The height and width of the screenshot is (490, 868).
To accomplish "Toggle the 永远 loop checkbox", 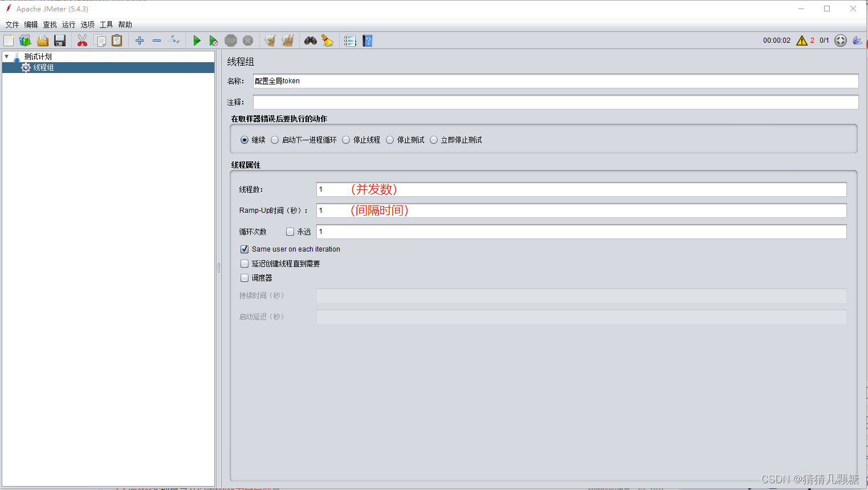I will [290, 232].
